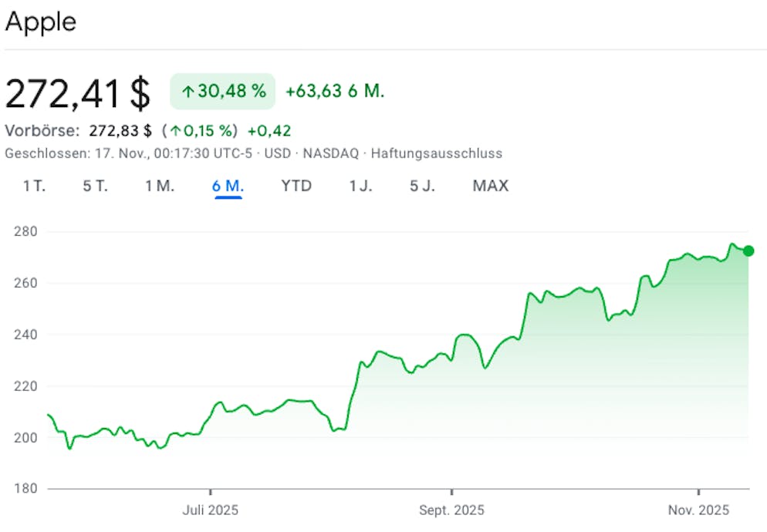Click the Vorbörse price 272,83 $
Screen dimensions: 767x532
pos(120,131)
